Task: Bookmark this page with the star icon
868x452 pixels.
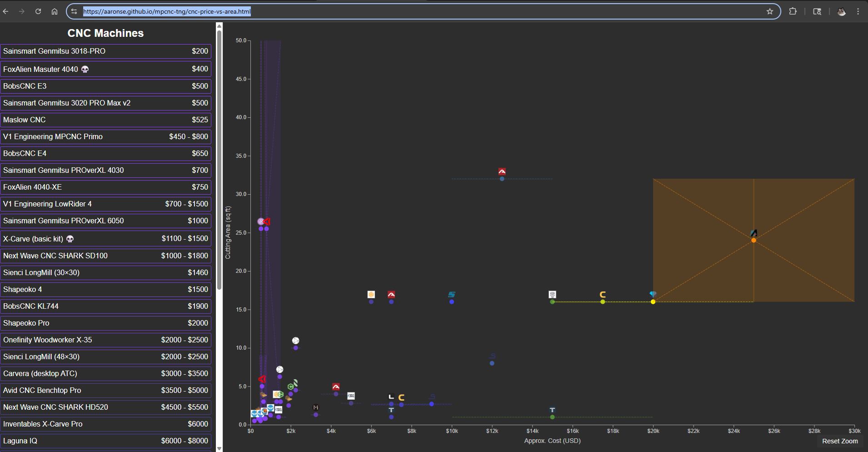Action: [770, 11]
